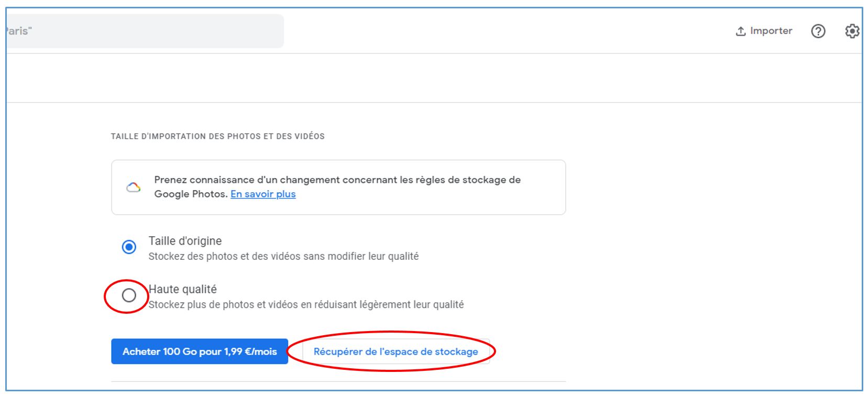Click Acheter 100 Go pour 1,99 €/mois
Screen dimensions: 868x396
pos(200,351)
